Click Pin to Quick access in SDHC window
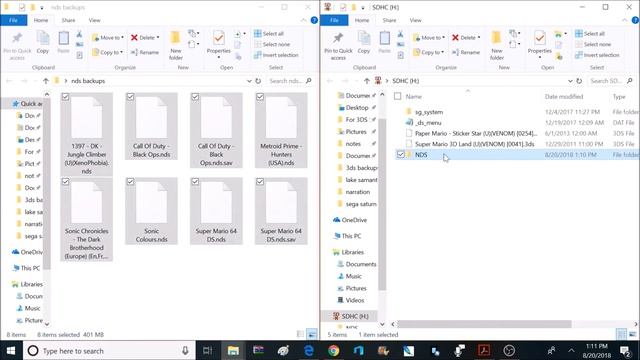This screenshot has height=360, width=640. click(338, 46)
